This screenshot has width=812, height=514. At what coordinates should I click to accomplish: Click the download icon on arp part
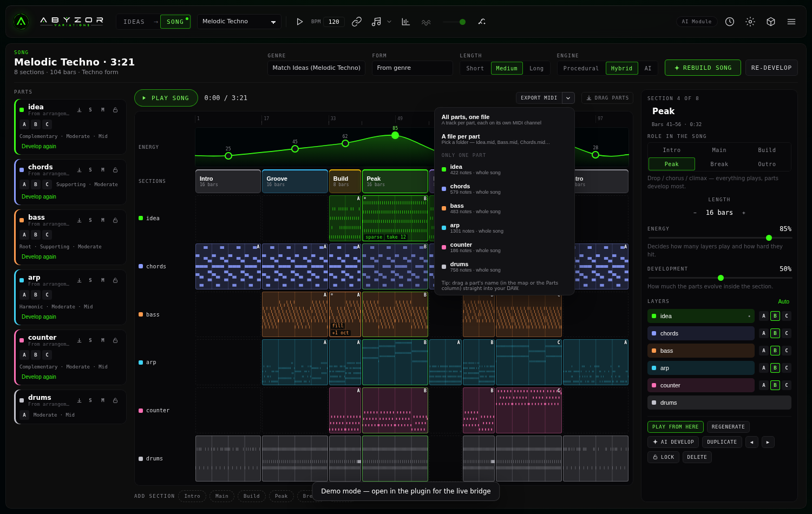(79, 280)
